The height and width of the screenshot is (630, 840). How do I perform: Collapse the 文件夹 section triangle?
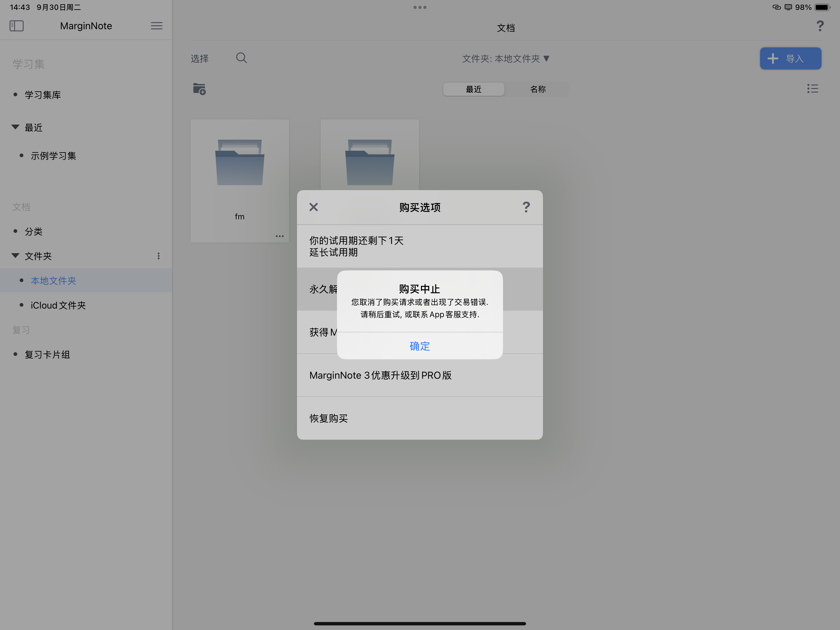(15, 256)
